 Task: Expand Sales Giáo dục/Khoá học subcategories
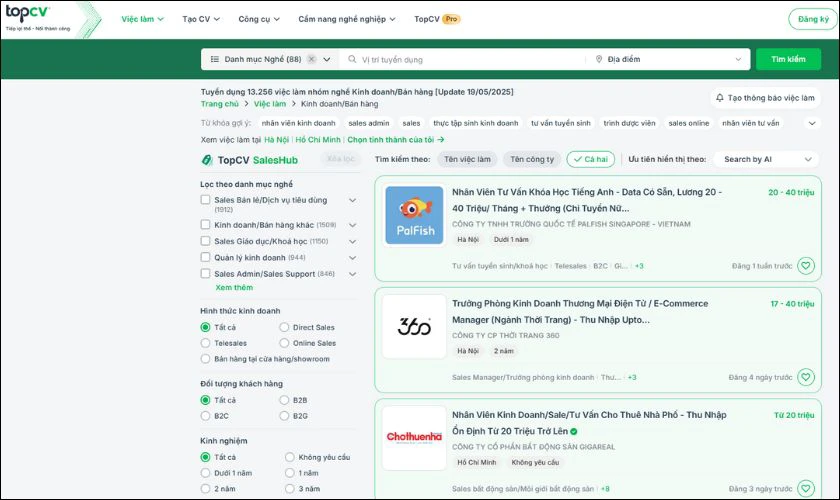[x=352, y=241]
